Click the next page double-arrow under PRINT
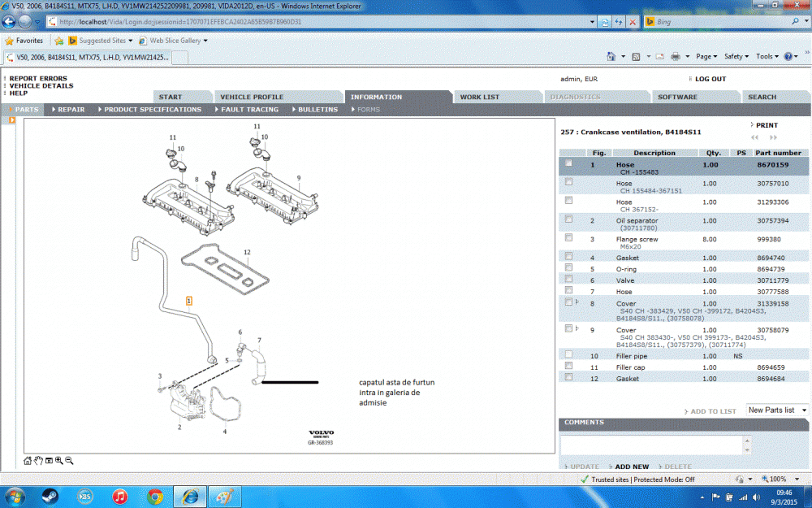The width and height of the screenshot is (812, 508). 773,137
